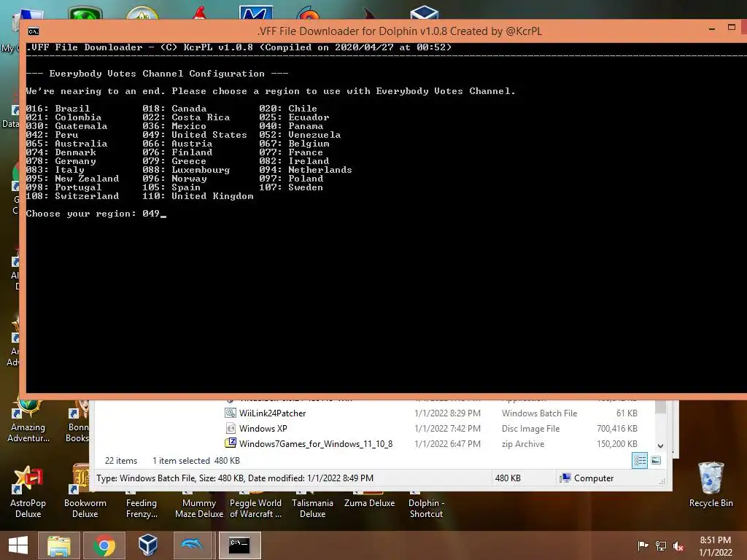
Task: Click the Action Center flag tray icon
Action: [x=643, y=545]
